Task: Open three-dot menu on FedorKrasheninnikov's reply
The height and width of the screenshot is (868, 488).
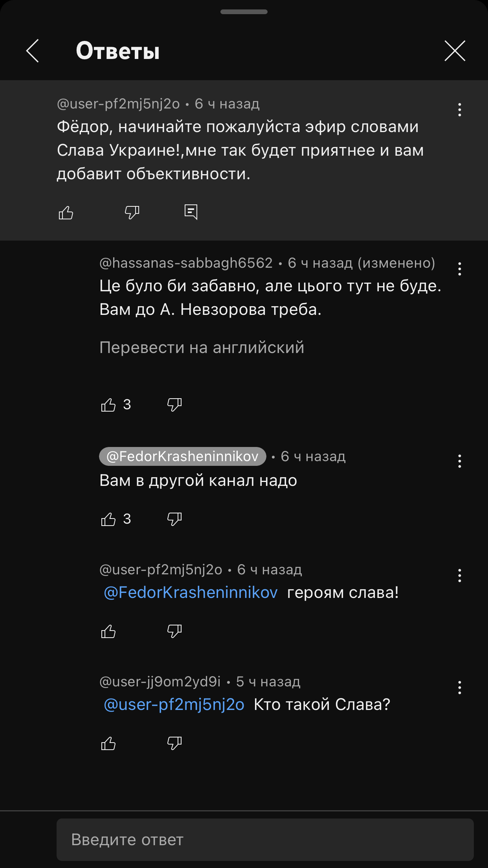Action: coord(459,461)
